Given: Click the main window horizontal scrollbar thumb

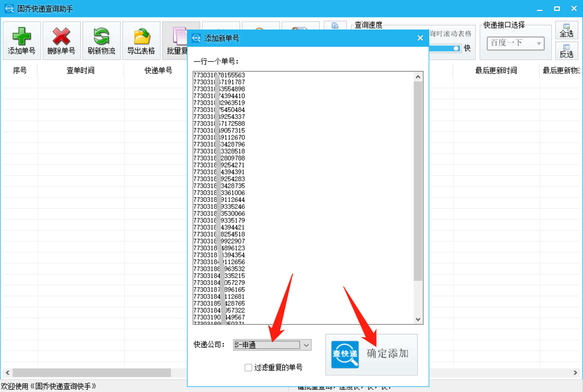Looking at the screenshot, I should 91,373.
